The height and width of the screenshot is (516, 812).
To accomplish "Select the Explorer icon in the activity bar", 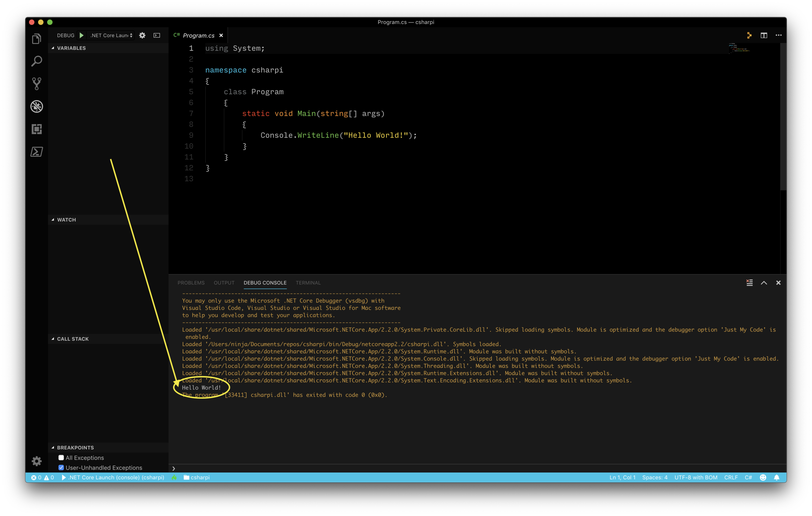I will point(36,38).
